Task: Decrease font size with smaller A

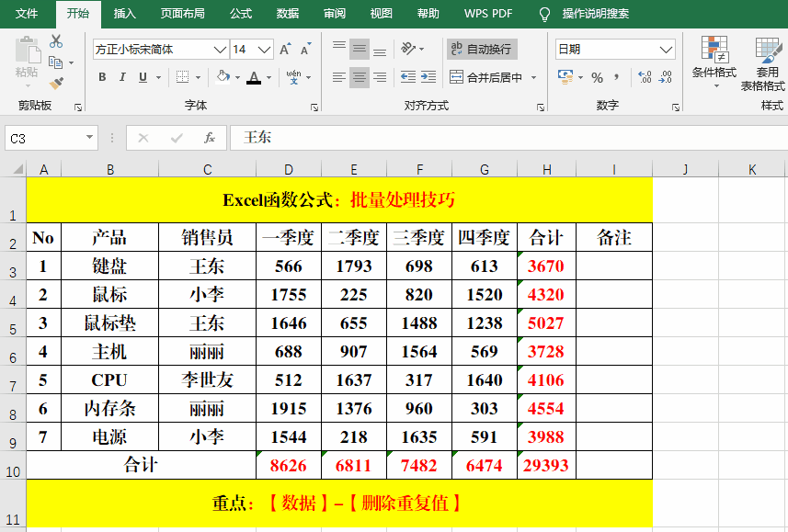Action: click(305, 50)
